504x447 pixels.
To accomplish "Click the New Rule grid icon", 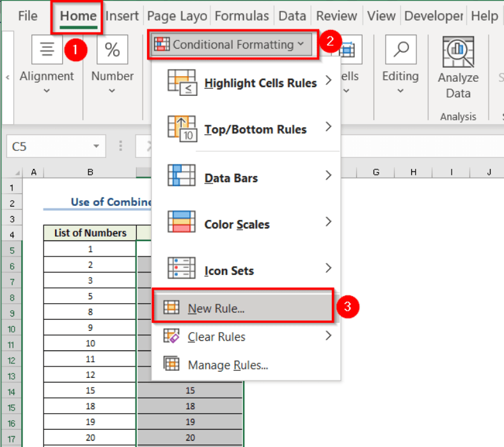I will (x=171, y=307).
